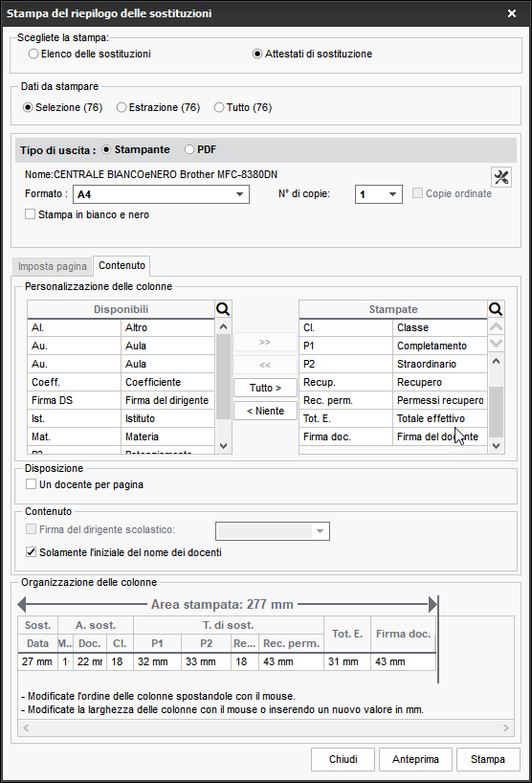The image size is (532, 783).
Task: Select Altro row in Disponibili
Action: pyautogui.click(x=121, y=327)
